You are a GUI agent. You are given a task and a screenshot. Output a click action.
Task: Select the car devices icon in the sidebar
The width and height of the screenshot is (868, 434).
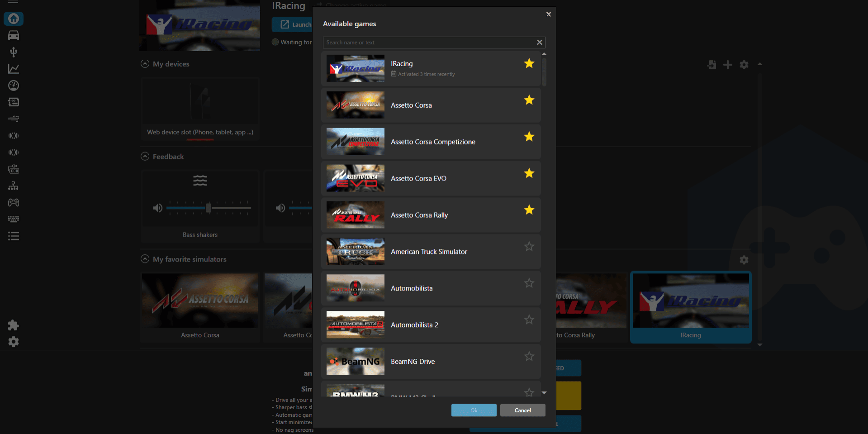(14, 35)
